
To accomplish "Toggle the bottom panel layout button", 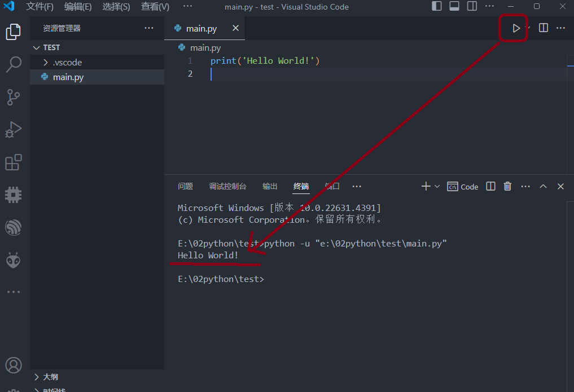I will point(454,7).
